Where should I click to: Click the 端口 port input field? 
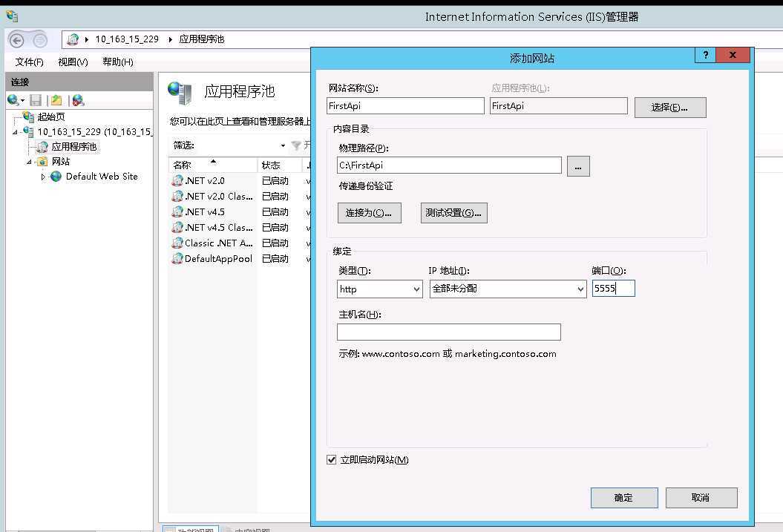pos(613,289)
